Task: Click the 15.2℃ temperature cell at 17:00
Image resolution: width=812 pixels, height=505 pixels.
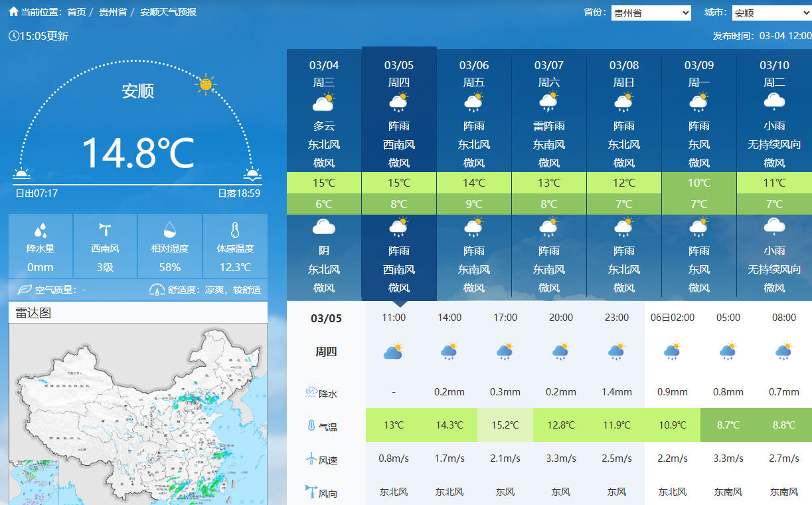Action: click(505, 425)
